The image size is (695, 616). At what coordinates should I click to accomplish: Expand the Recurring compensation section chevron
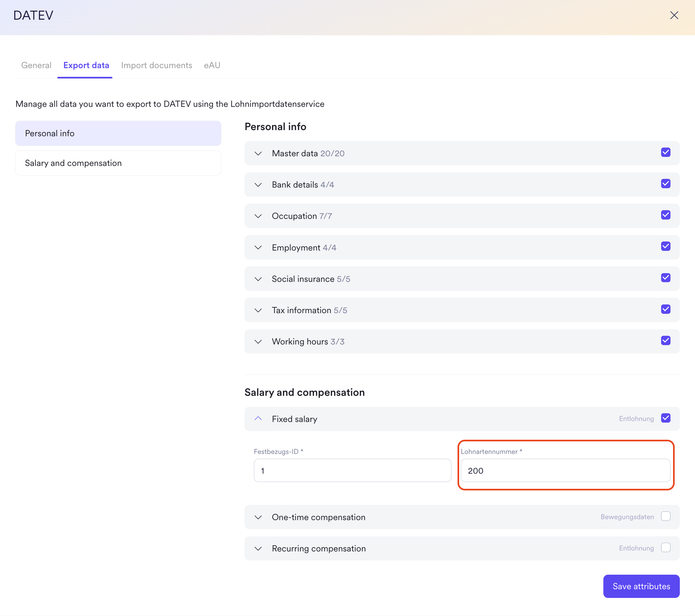pos(258,549)
